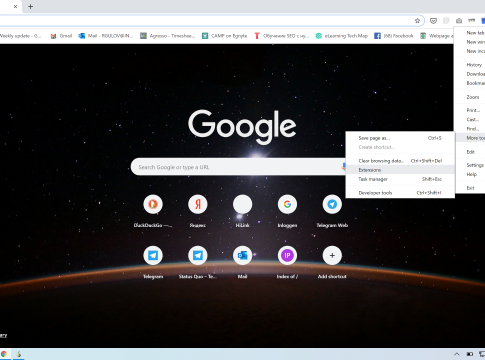Image resolution: width=485 pixels, height=360 pixels.
Task: Click the battery icon in system tray
Action: [469, 354]
